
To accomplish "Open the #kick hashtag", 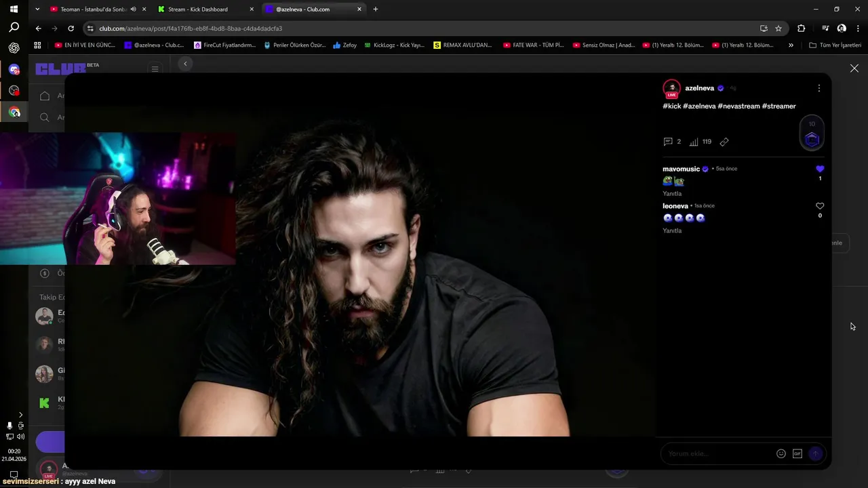I will (672, 106).
